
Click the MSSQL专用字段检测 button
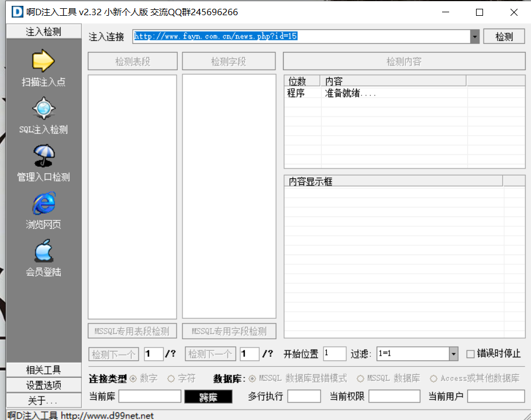click(229, 331)
